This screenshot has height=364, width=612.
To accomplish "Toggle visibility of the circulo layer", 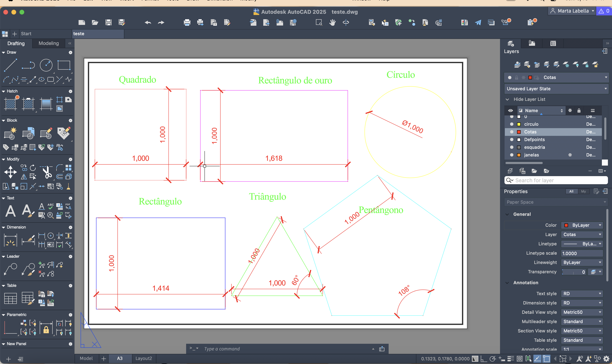I will coord(512,124).
